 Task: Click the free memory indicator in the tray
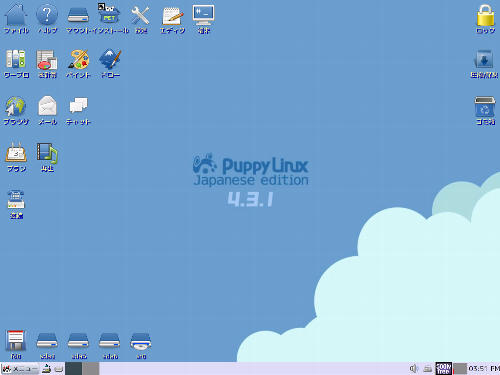tap(444, 369)
